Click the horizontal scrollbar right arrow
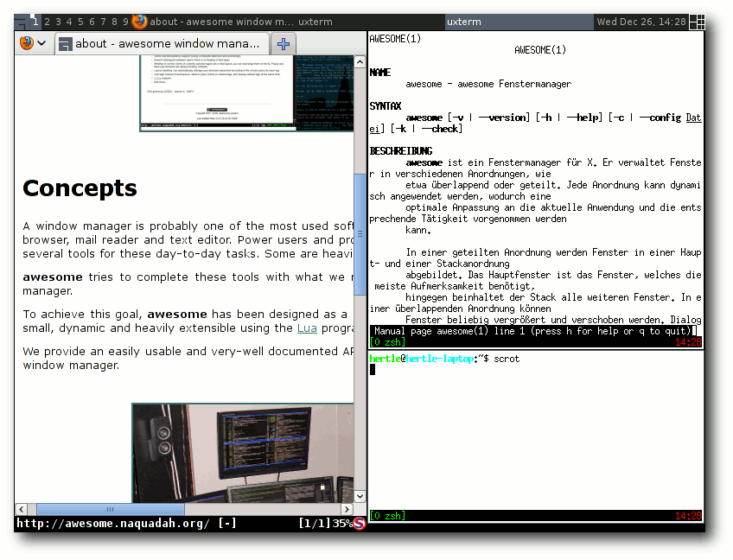This screenshot has width=733, height=560. tap(347, 509)
